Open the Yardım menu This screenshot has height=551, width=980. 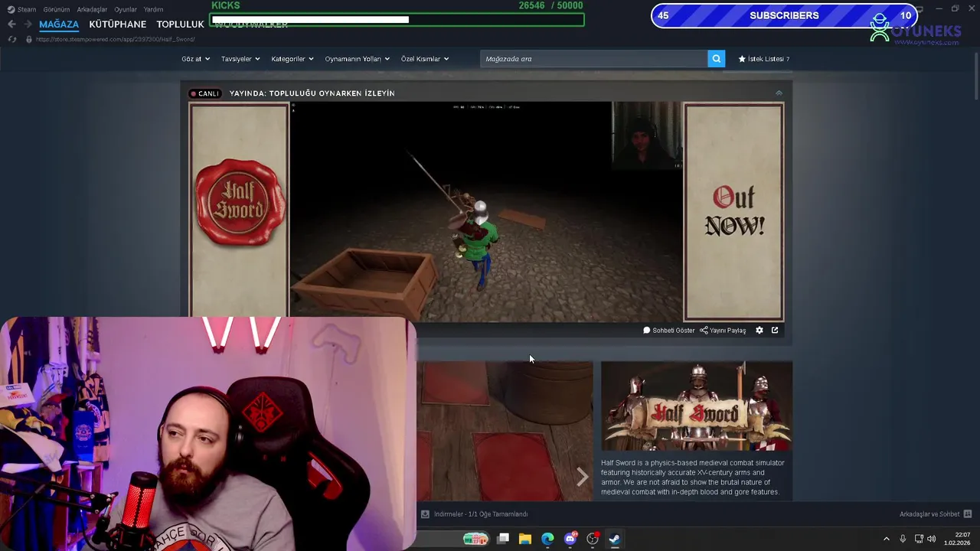[x=153, y=9]
